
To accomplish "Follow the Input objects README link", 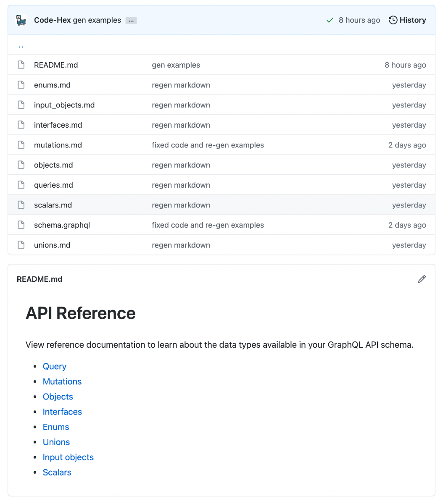I will coord(68,457).
